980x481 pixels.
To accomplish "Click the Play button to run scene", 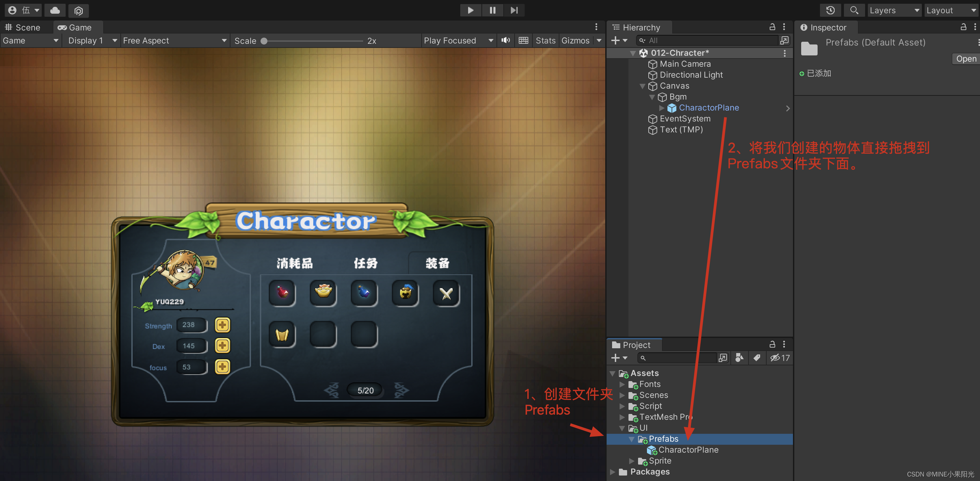I will [x=470, y=9].
